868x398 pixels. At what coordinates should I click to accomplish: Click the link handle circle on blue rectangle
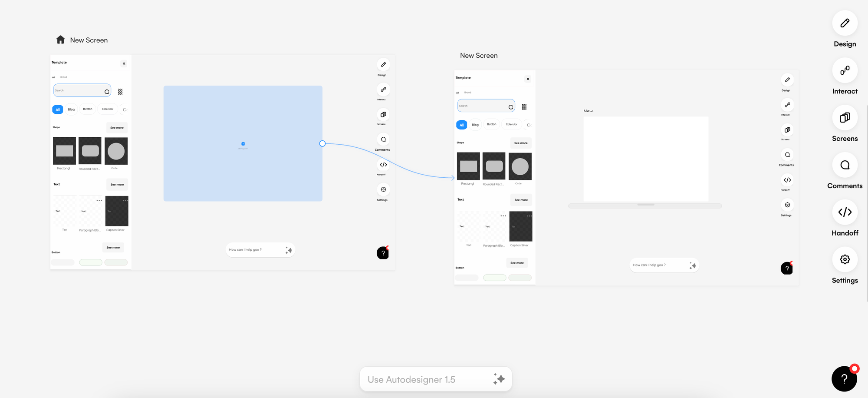click(322, 143)
